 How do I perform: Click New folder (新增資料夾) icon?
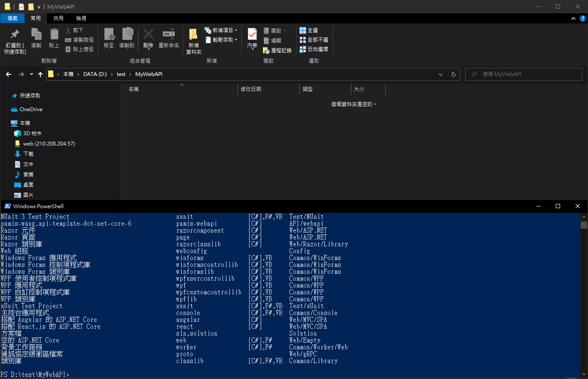point(193,41)
